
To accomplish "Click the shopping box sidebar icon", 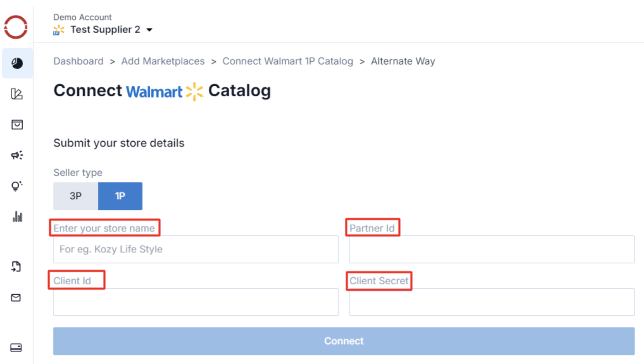I will pos(17,125).
